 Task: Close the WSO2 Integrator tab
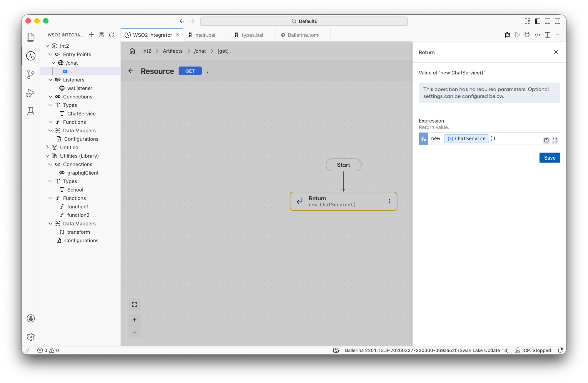click(178, 35)
